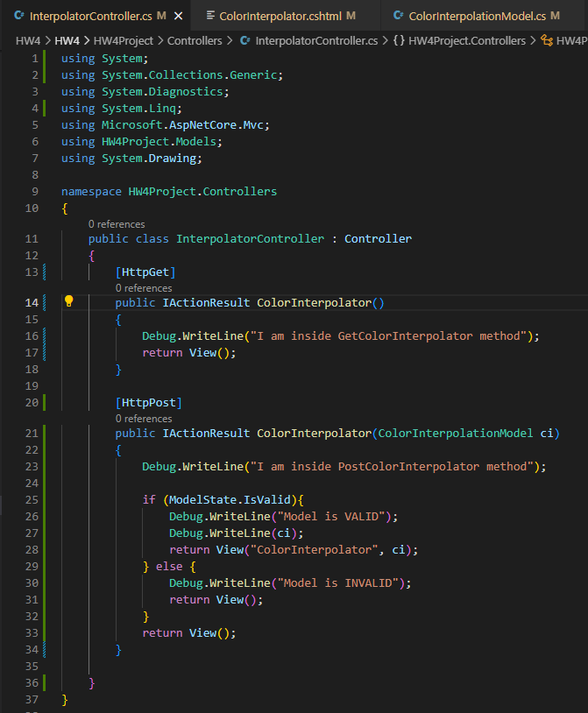Image resolution: width=588 pixels, height=713 pixels.
Task: Open the Controllers breadcrumb segment
Action: click(x=195, y=41)
